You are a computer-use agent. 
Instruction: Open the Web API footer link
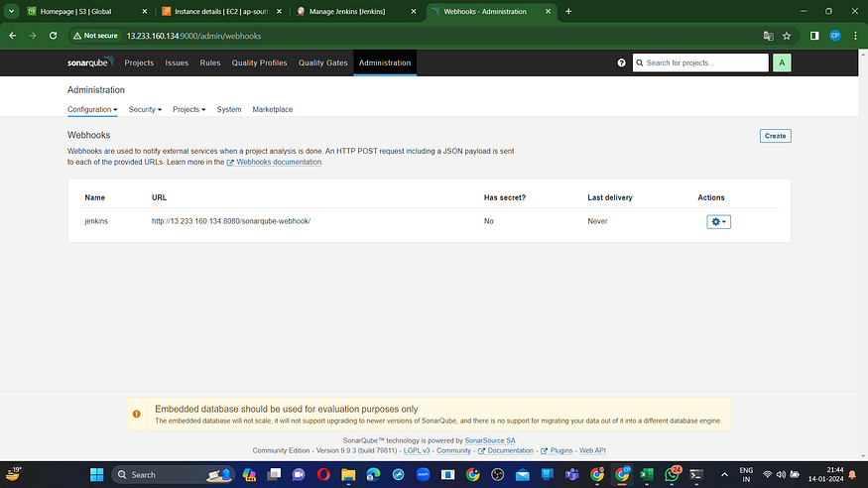coord(592,451)
